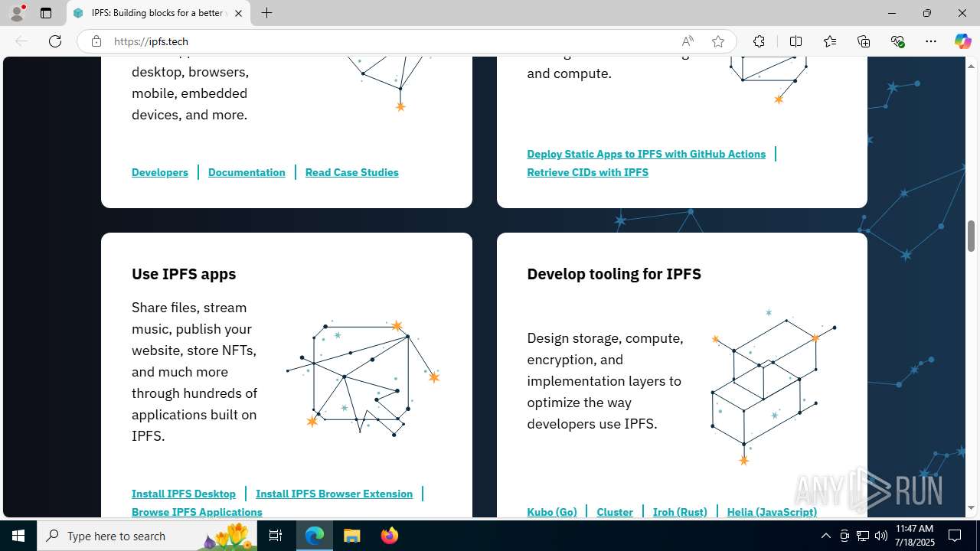Activate Read aloud icon in address bar
The height and width of the screenshot is (551, 980).
688,41
